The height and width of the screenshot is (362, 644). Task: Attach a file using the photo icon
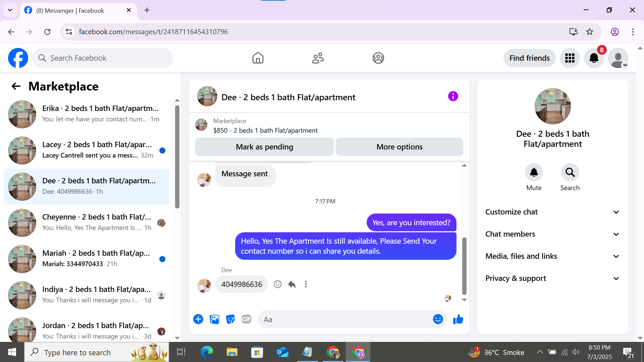click(214, 319)
